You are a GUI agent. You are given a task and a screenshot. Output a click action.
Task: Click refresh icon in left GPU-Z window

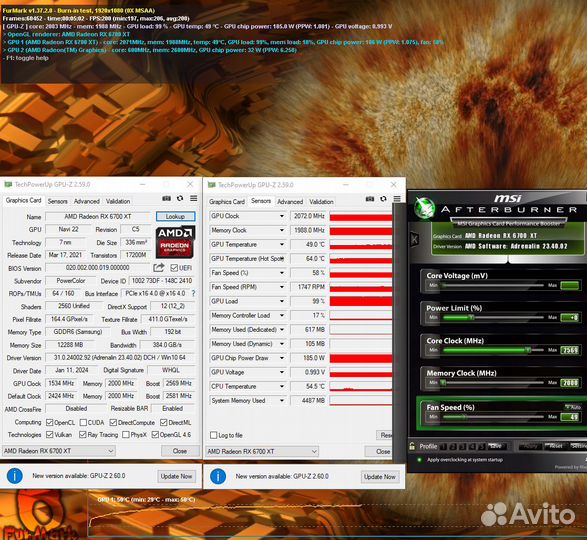click(180, 198)
